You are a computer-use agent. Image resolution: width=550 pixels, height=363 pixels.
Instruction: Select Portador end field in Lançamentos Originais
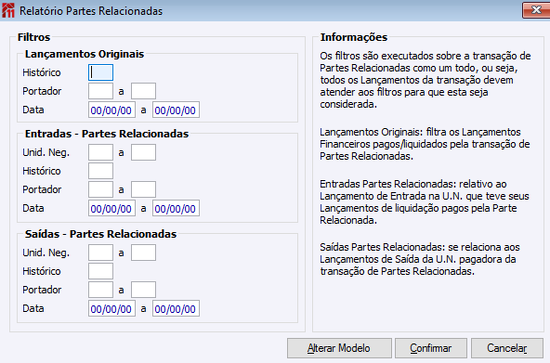click(143, 91)
